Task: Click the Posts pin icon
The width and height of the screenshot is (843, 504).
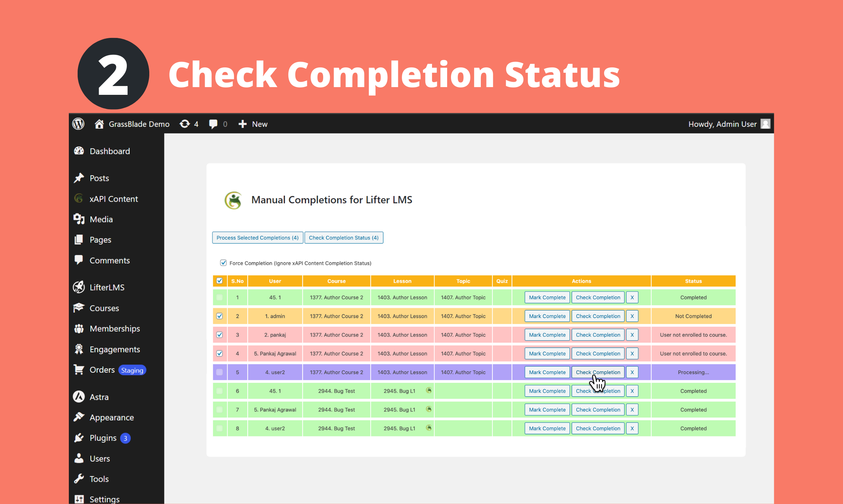Action: pyautogui.click(x=79, y=178)
